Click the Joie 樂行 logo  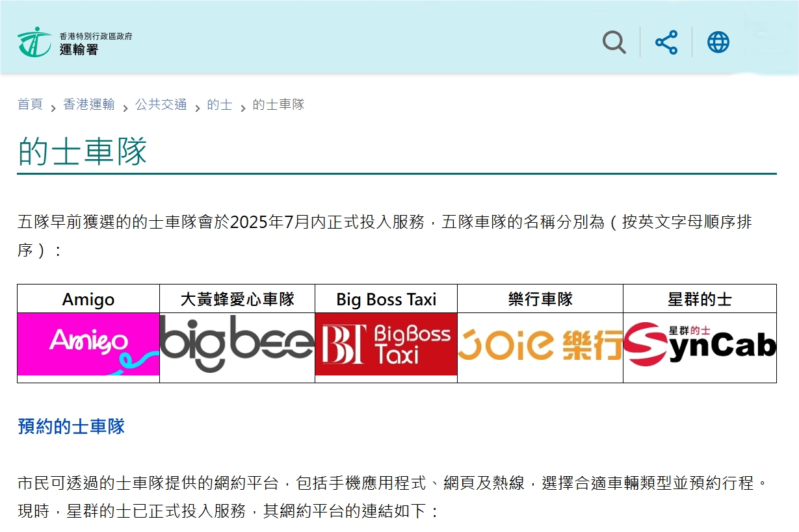(540, 344)
